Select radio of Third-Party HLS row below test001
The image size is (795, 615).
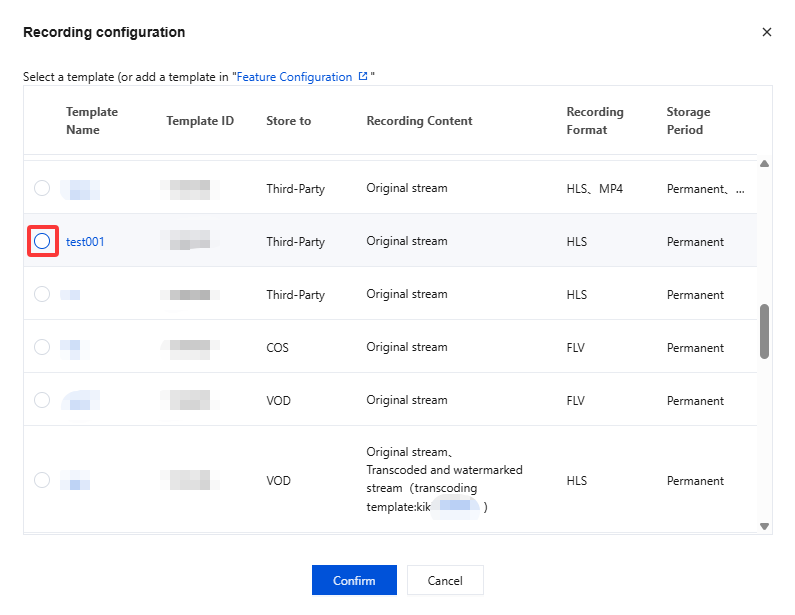[42, 294]
